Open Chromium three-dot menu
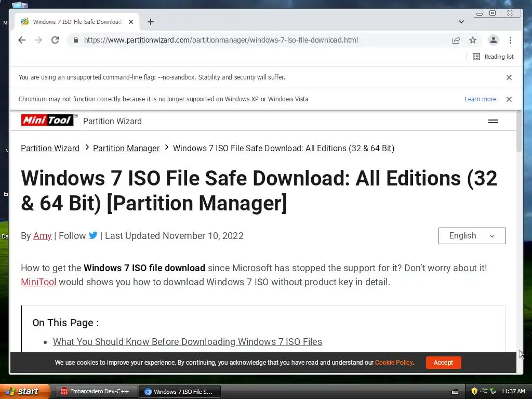 tap(510, 41)
